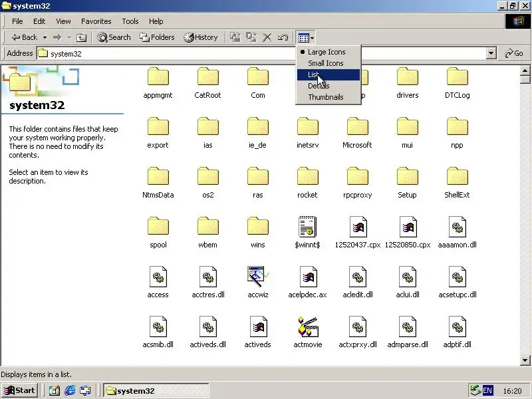This screenshot has width=532, height=399.
Task: Select the CatRoot folder
Action: (x=207, y=83)
